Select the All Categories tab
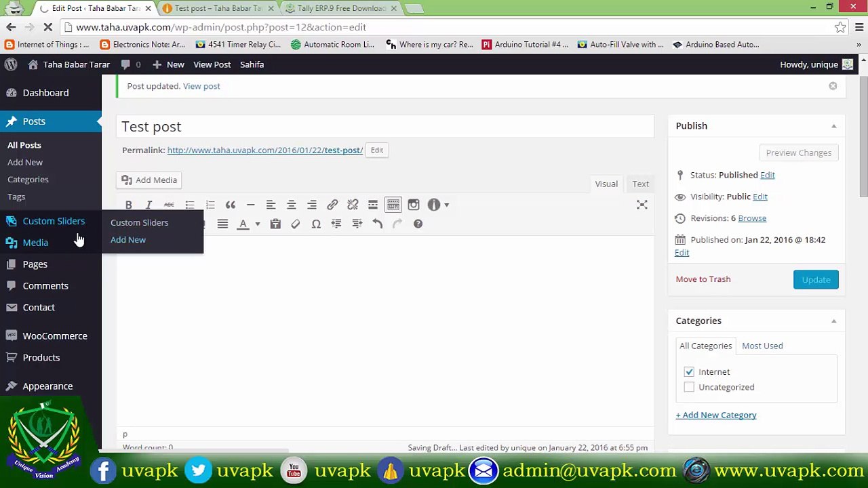Viewport: 868px width, 488px height. pyautogui.click(x=706, y=346)
